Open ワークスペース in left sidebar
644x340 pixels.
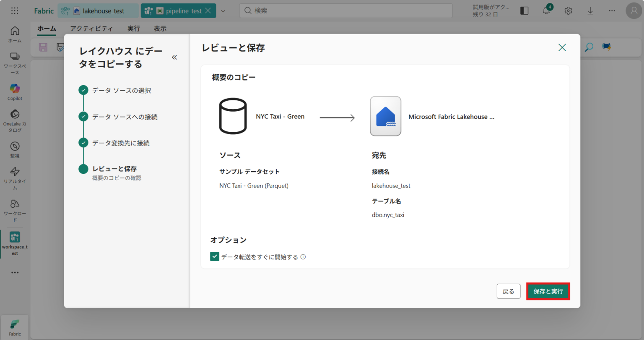[15, 63]
